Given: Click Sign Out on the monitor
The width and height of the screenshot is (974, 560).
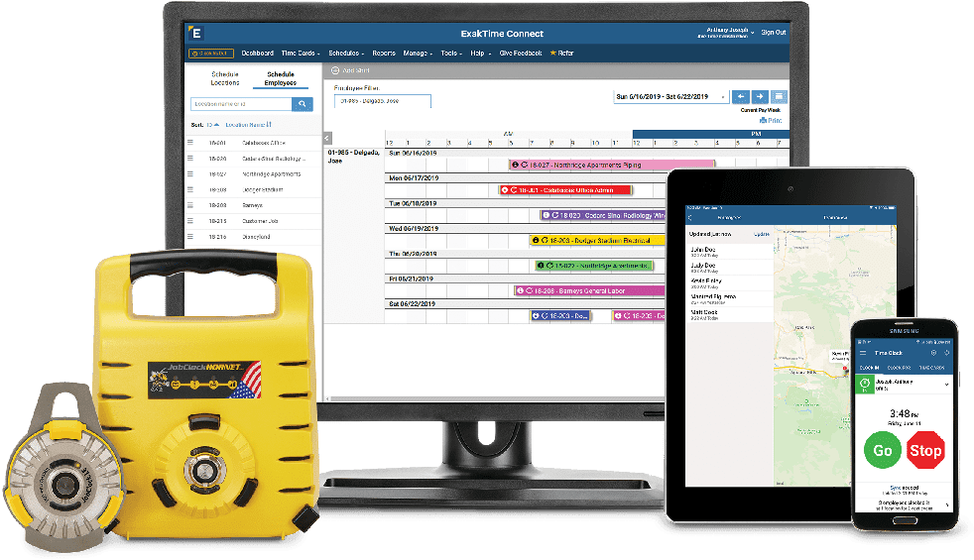Looking at the screenshot, I should 774,33.
